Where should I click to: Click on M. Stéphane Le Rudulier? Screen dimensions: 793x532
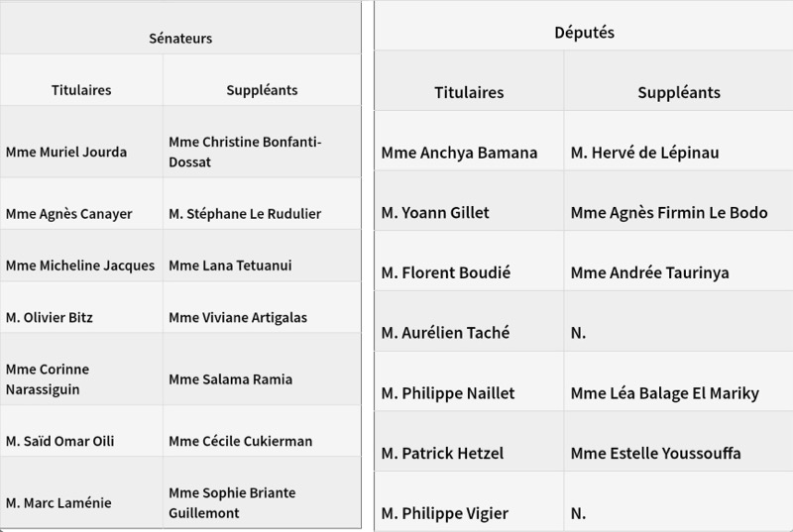coord(245,214)
